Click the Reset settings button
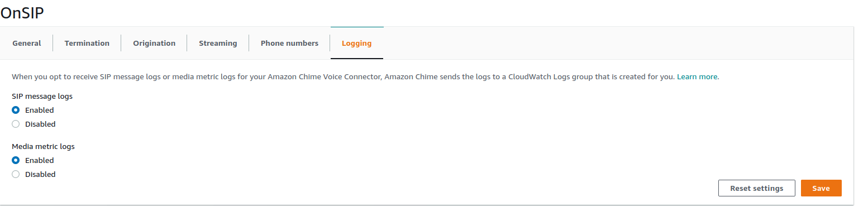The height and width of the screenshot is (221, 868). pos(757,188)
